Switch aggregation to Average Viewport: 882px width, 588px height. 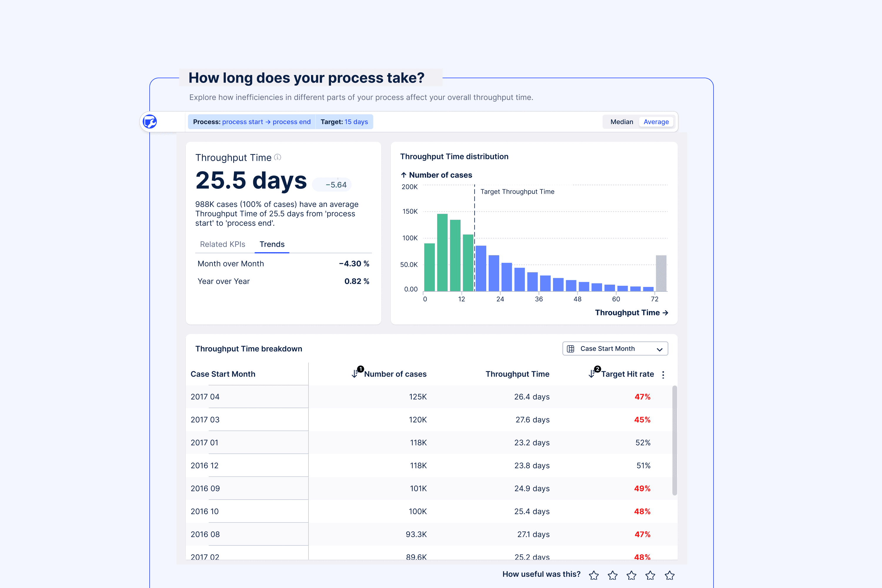point(656,122)
